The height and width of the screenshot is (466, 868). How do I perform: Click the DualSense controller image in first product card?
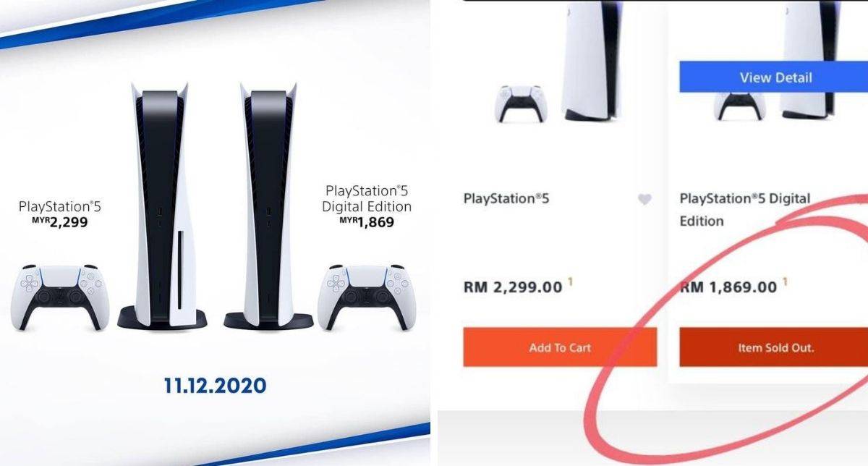[521, 103]
